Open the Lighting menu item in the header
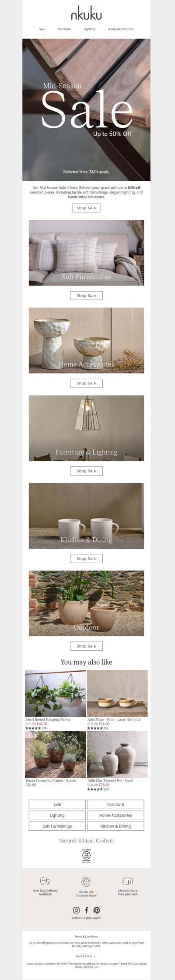This screenshot has height=980, width=175. [89, 29]
